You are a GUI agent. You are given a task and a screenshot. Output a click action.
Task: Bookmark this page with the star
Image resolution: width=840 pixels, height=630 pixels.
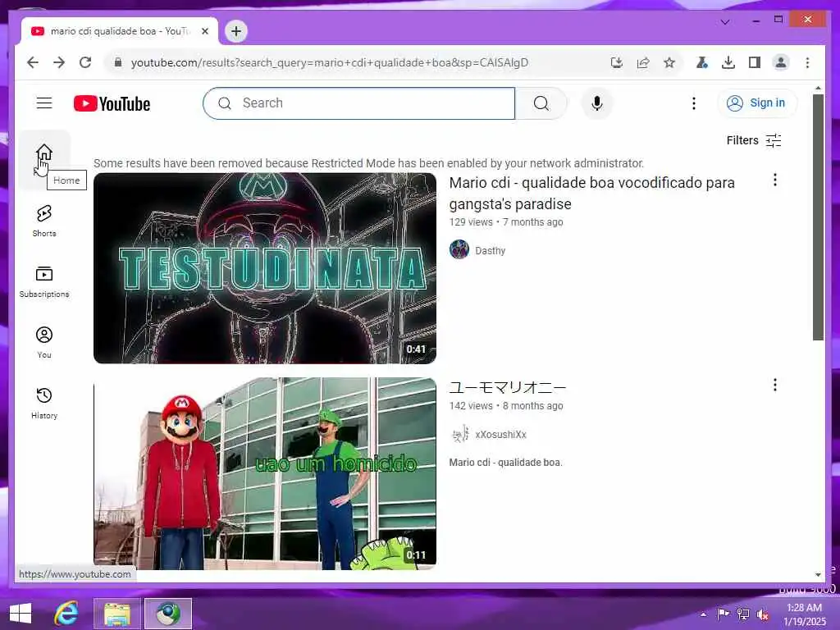[x=669, y=62]
